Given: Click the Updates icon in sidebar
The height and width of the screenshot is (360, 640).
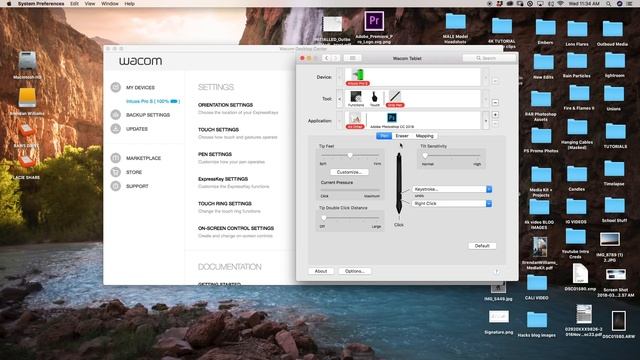Looking at the screenshot, I should [x=116, y=129].
